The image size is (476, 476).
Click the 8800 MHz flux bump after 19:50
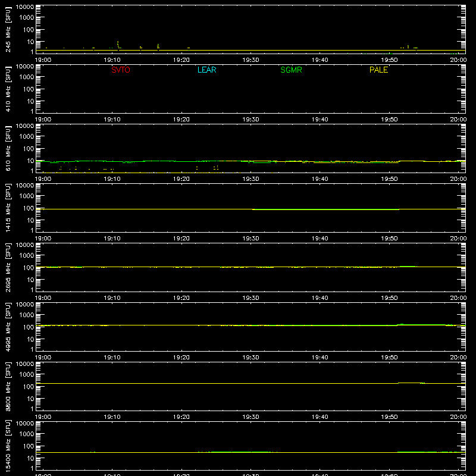411,383
